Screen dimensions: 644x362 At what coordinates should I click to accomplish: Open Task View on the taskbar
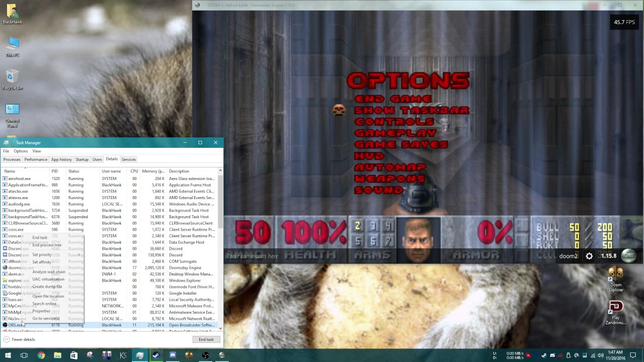tap(24, 355)
